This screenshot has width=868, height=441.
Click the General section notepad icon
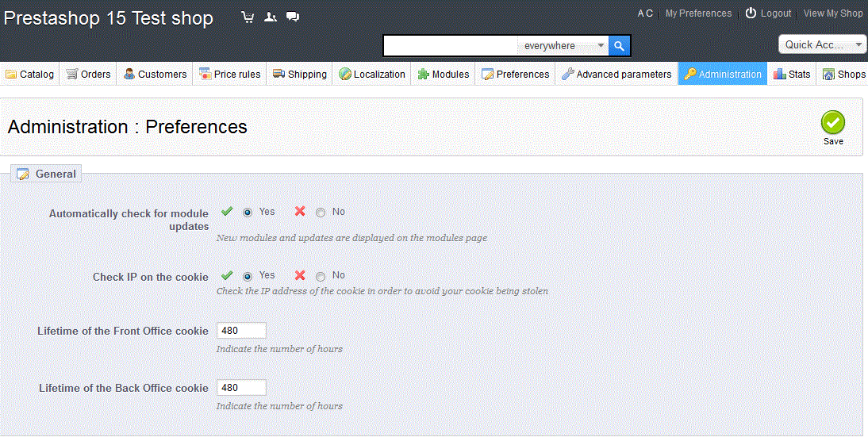point(23,174)
